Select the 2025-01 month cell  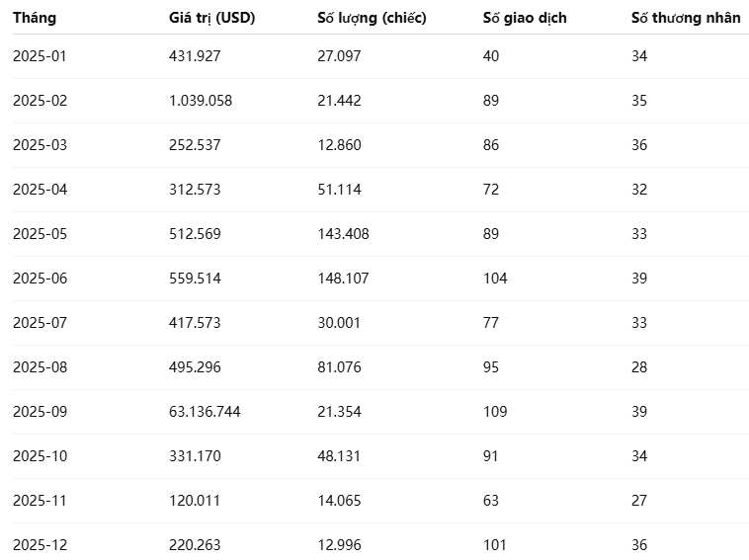click(x=40, y=56)
